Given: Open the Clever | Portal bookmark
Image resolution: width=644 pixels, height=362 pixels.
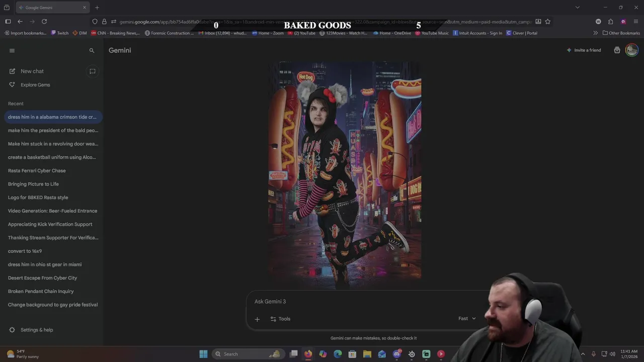Looking at the screenshot, I should click(x=522, y=33).
